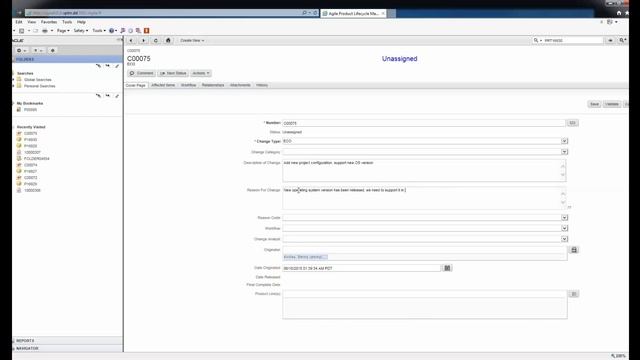Open the Global Searches folder
This screenshot has height=360, width=640.
click(x=38, y=80)
